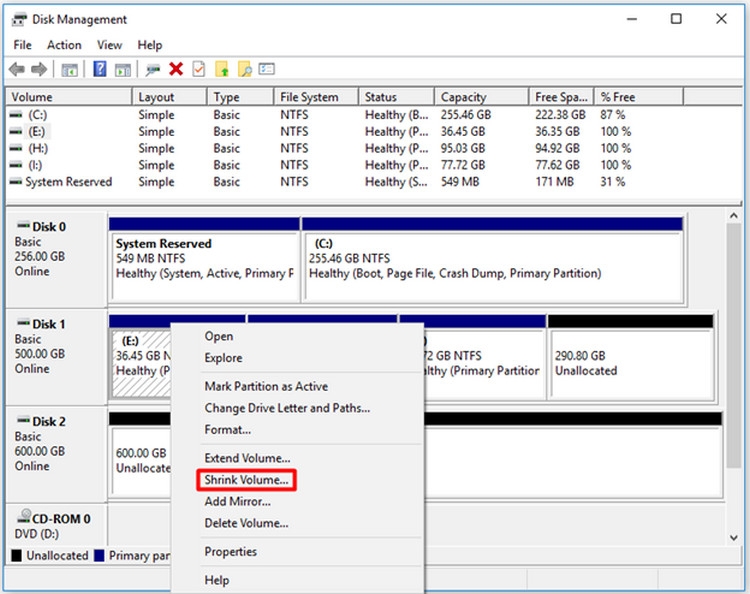Open the blue question mark Help icon
This screenshot has height=594, width=750.
click(99, 69)
